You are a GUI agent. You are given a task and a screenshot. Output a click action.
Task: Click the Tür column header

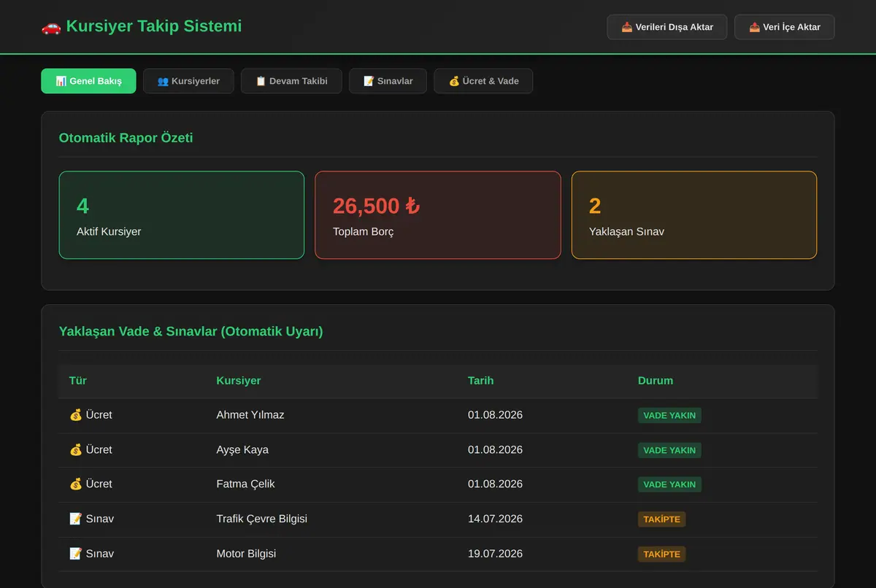(x=78, y=381)
